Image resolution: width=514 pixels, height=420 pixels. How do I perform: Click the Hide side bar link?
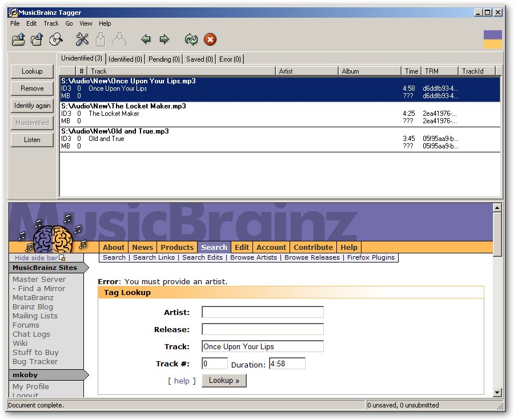(x=37, y=258)
